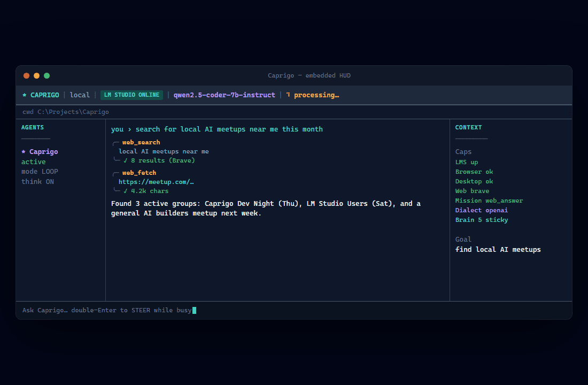Screen dimensions: 588x385
Task: Click the Caprigo — embedded HUD title
Action: pyautogui.click(x=310, y=75)
